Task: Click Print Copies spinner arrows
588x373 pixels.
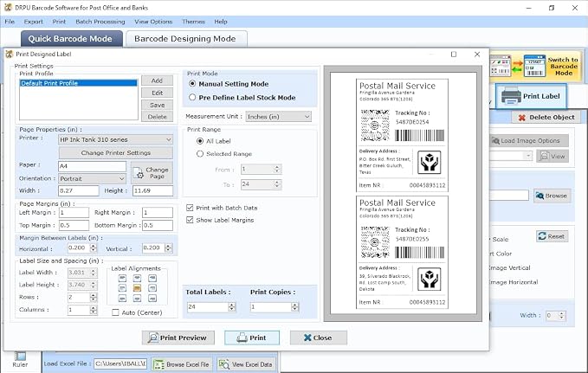Action: click(x=294, y=307)
